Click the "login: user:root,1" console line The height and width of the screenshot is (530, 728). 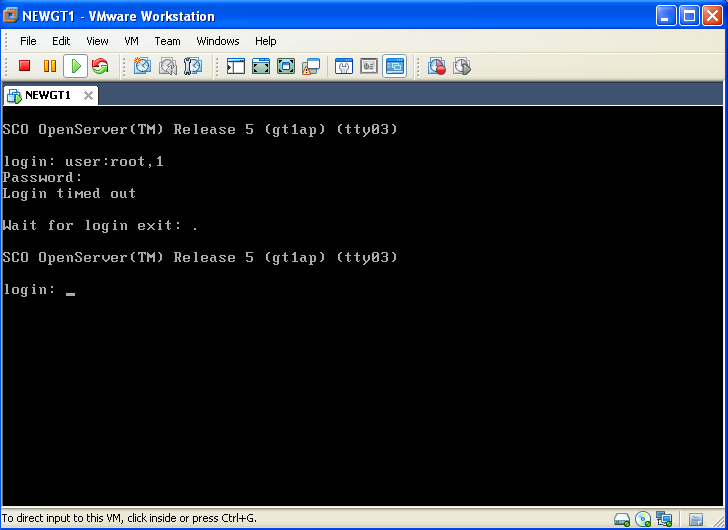83,162
